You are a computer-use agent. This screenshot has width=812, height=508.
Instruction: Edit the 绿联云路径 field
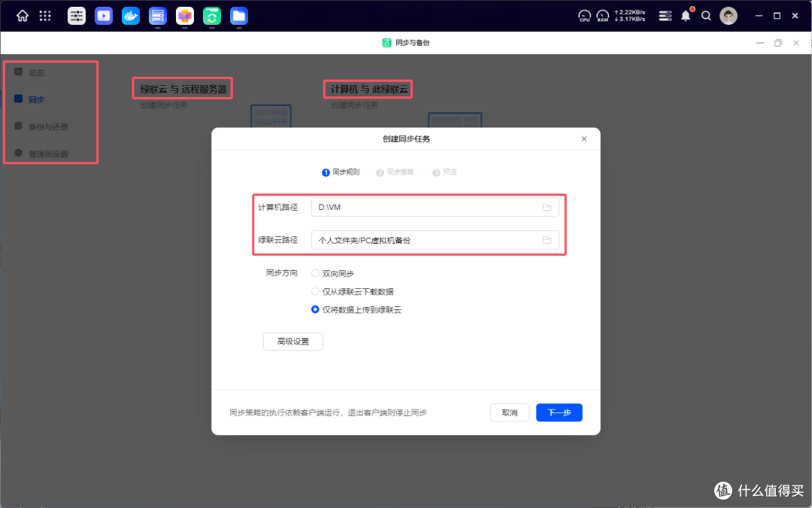pyautogui.click(x=435, y=240)
